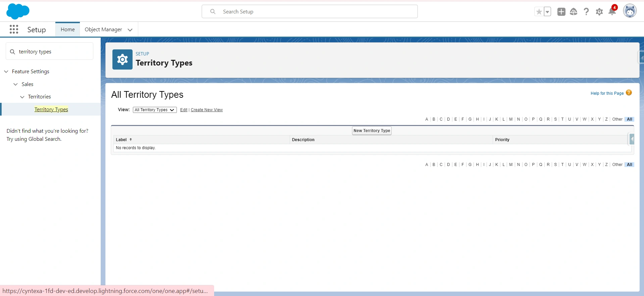Click the Create New View link
Viewport: 644px width, 296px height.
pyautogui.click(x=207, y=110)
